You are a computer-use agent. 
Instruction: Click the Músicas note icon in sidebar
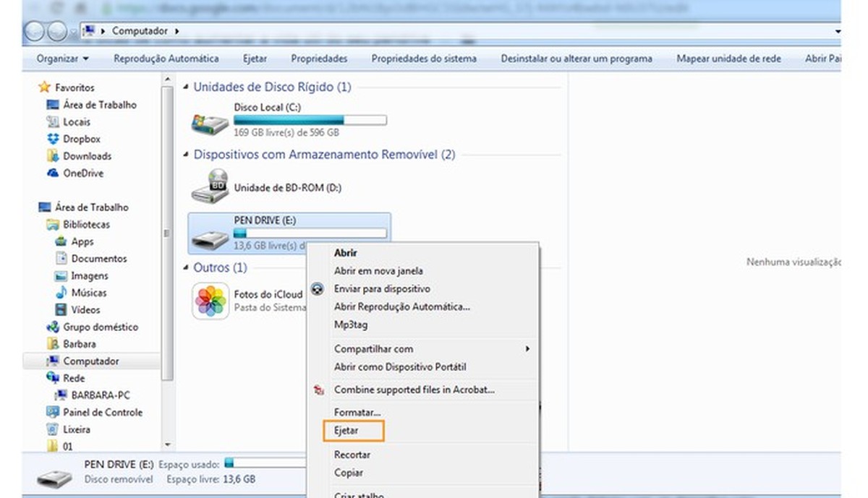[61, 293]
